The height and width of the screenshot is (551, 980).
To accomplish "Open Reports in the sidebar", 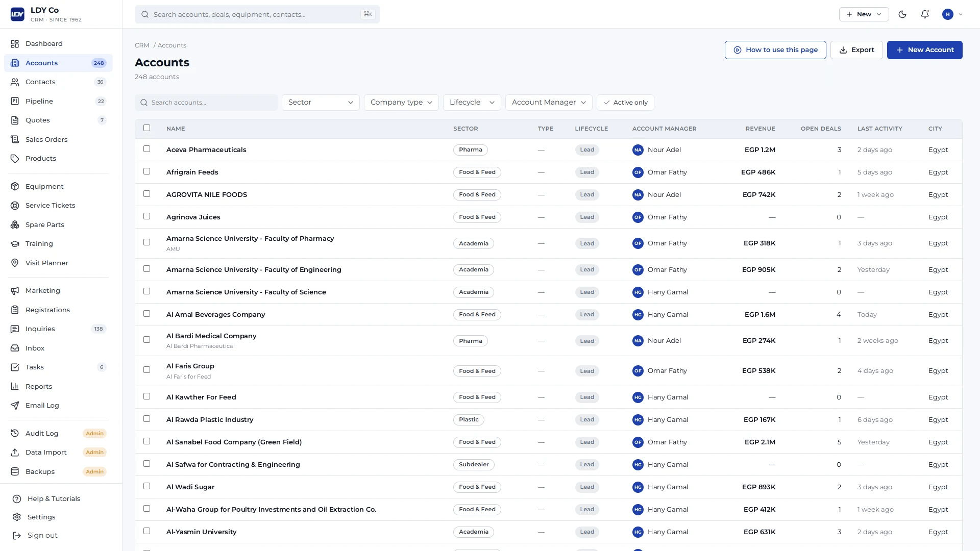I will [x=58, y=387].
